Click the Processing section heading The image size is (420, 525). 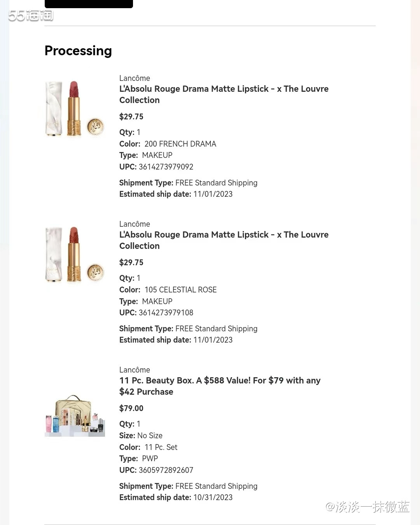pyautogui.click(x=78, y=51)
